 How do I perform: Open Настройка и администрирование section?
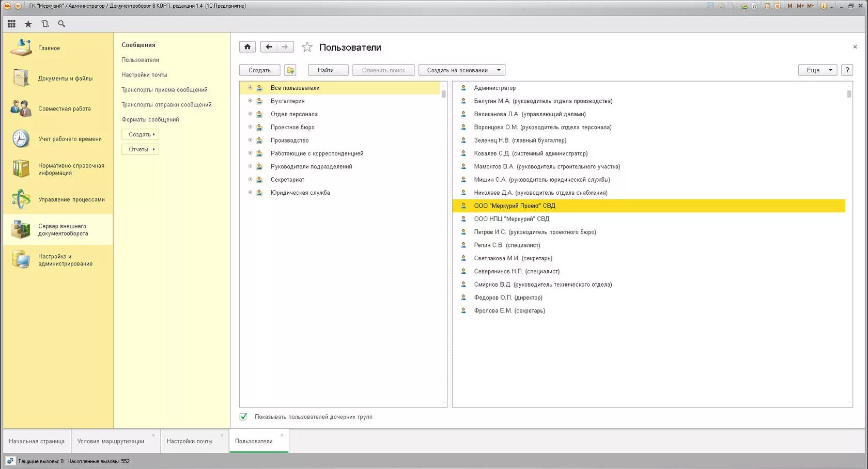(x=58, y=260)
